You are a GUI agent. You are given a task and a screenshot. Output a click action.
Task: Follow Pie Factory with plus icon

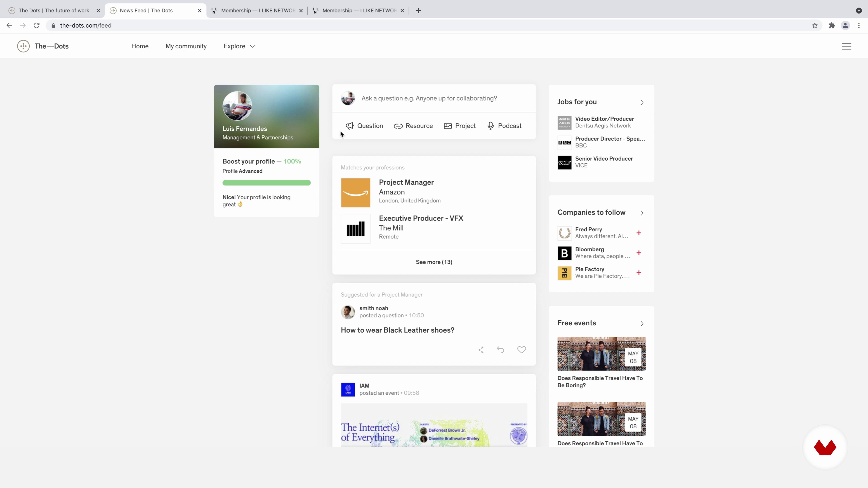(639, 273)
